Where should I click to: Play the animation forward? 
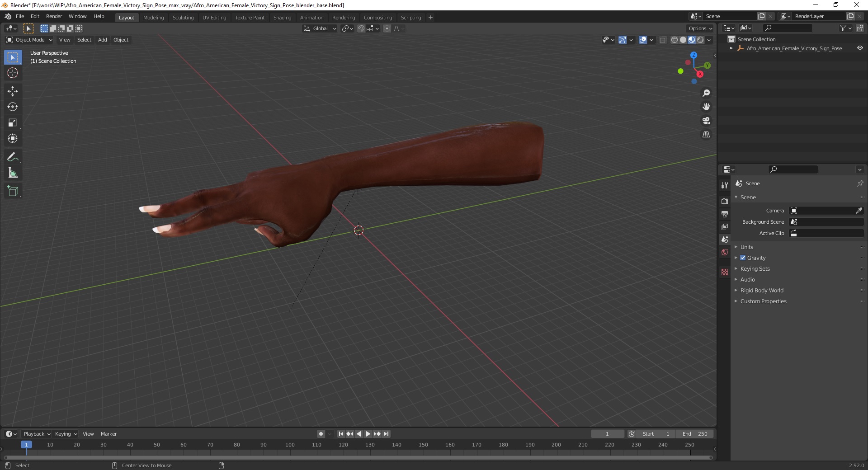coord(368,434)
